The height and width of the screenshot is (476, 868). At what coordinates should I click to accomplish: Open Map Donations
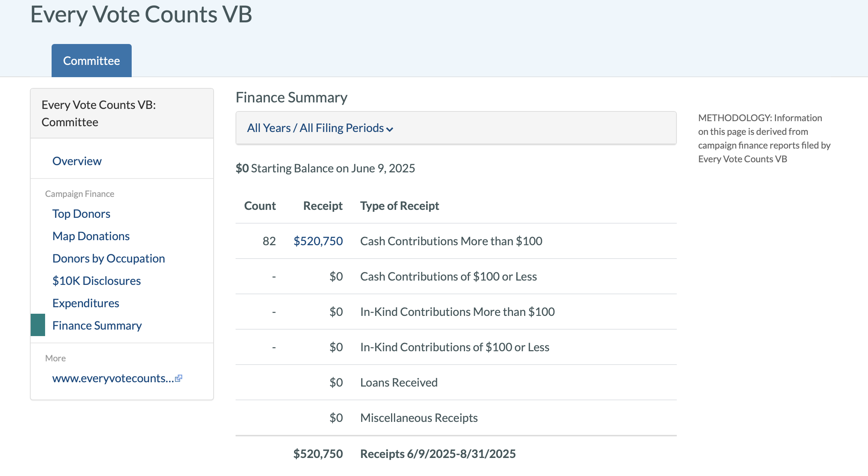pyautogui.click(x=91, y=236)
